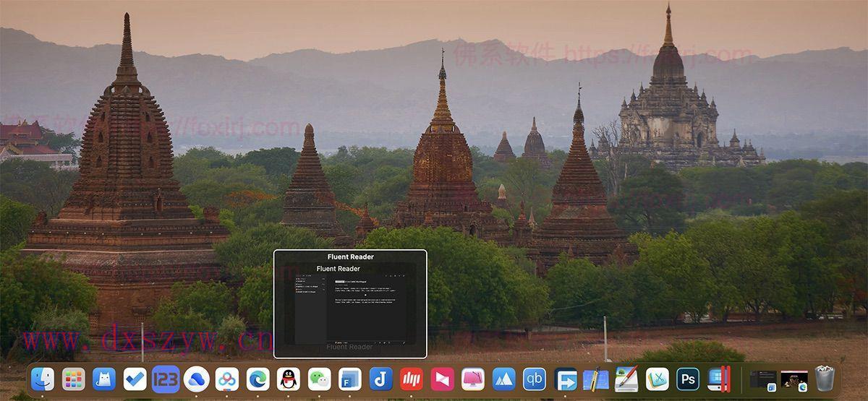Open the pink bow-tie app icon
Image resolution: width=868 pixels, height=401 pixels.
[x=442, y=379]
